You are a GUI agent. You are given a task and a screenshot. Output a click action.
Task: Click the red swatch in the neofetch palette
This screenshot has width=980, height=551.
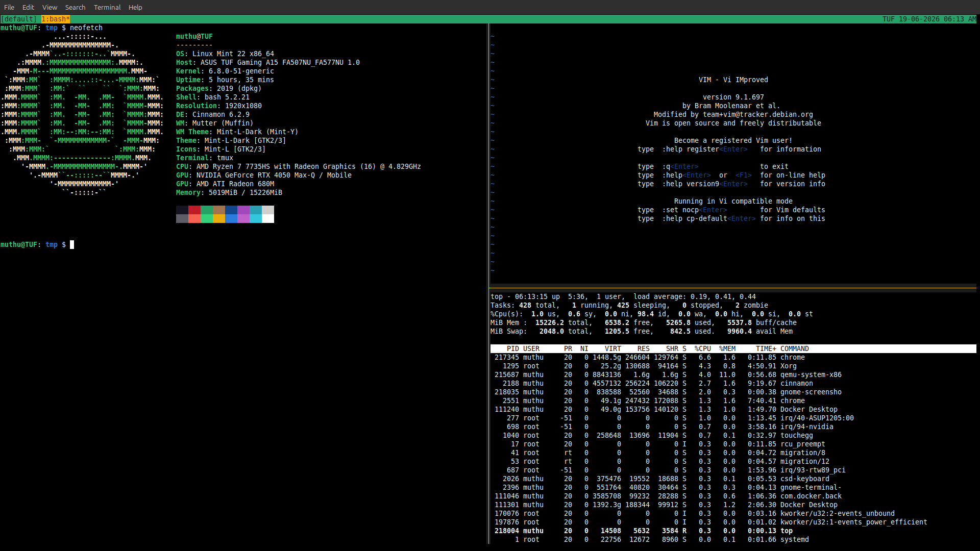pos(194,210)
